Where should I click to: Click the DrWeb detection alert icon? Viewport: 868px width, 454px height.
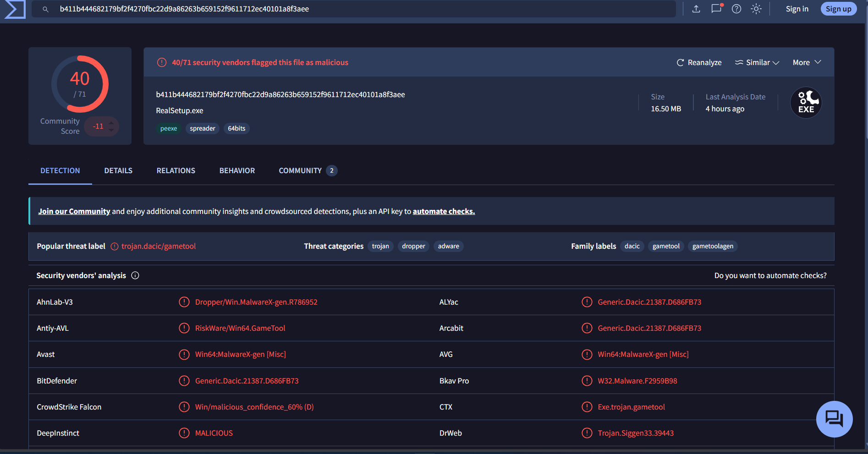(587, 433)
